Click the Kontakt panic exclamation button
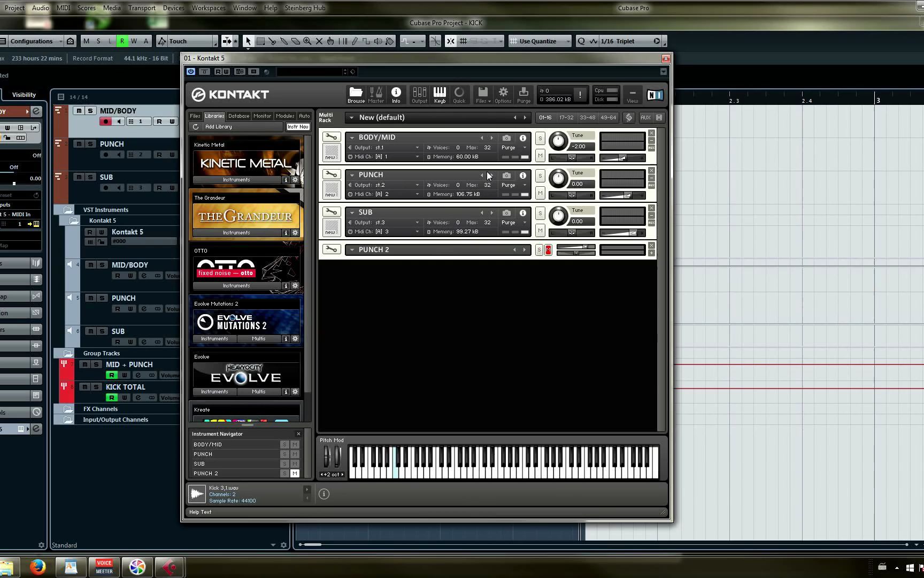 click(x=580, y=95)
